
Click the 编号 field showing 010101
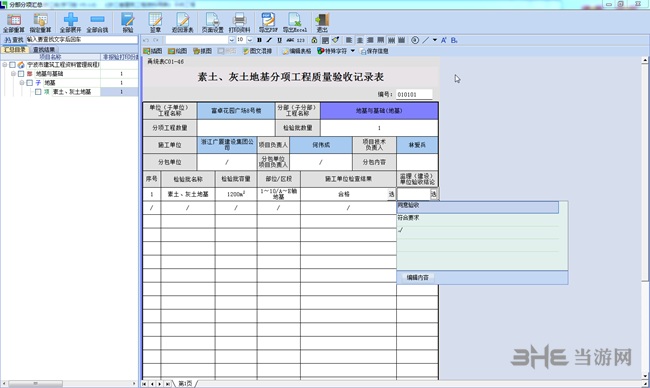point(414,95)
